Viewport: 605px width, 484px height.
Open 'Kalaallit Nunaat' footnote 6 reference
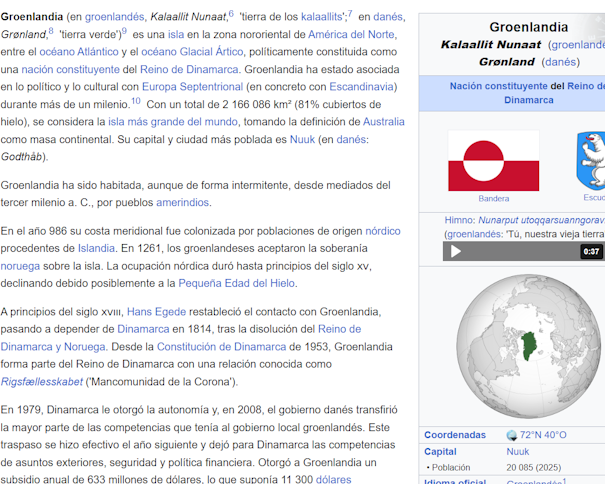pos(231,13)
